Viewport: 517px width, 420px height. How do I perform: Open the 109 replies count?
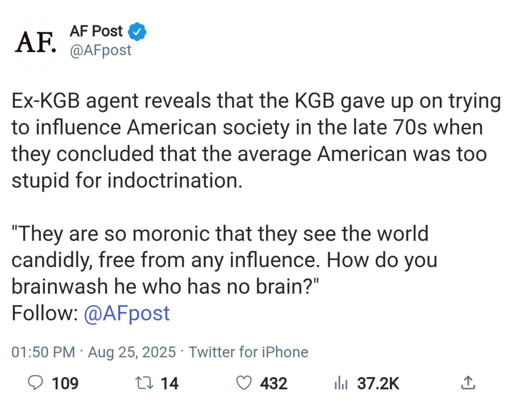(x=65, y=383)
